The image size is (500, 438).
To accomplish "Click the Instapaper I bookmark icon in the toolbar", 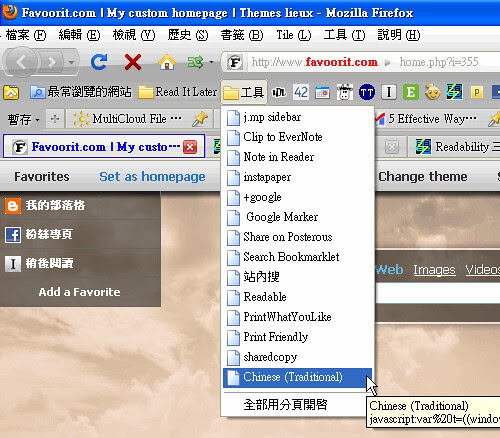I will pyautogui.click(x=389, y=92).
